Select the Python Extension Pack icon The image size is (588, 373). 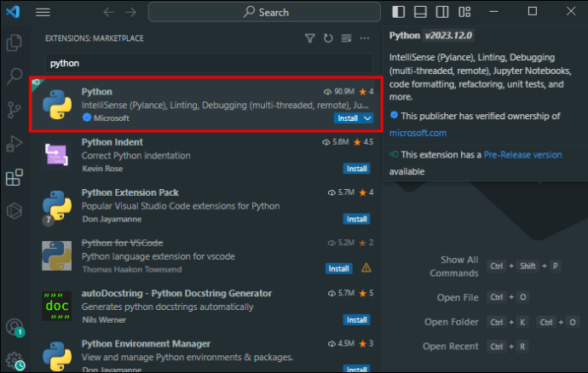57,205
